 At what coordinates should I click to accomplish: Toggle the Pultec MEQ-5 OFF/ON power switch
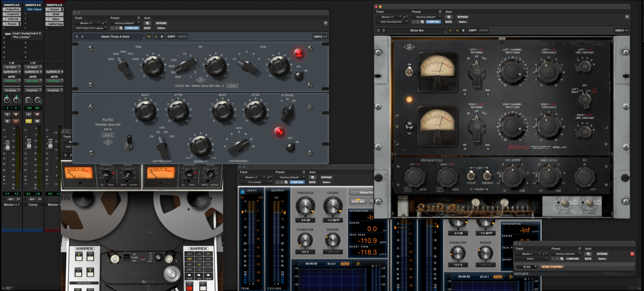click(x=299, y=75)
